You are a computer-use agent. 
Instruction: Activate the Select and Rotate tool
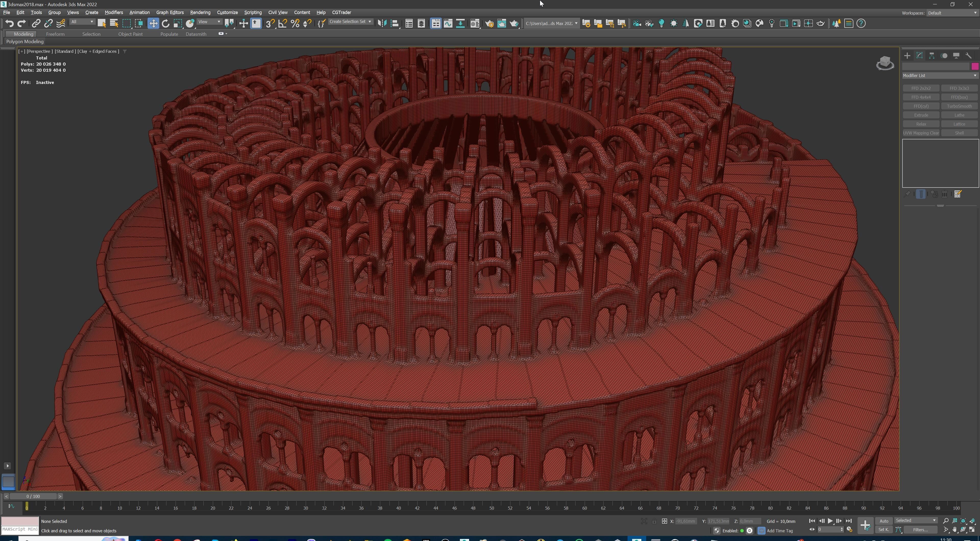(x=165, y=23)
